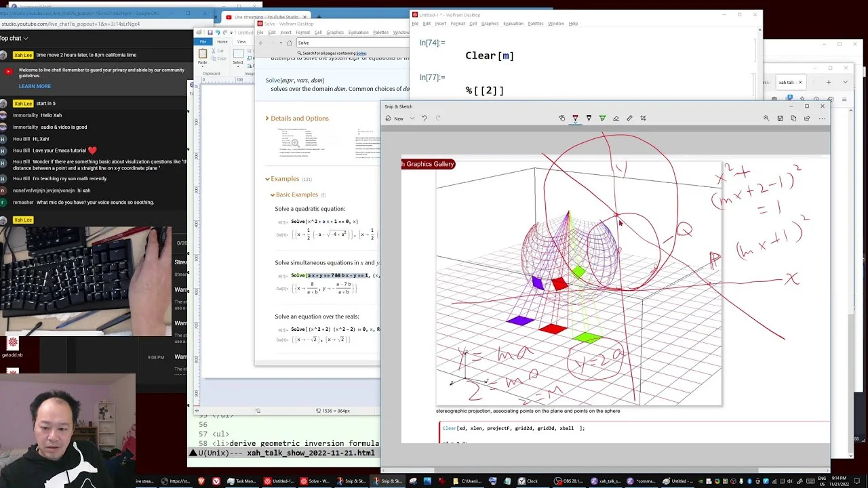
Task: Open the Image Crop tool
Action: pos(643,118)
